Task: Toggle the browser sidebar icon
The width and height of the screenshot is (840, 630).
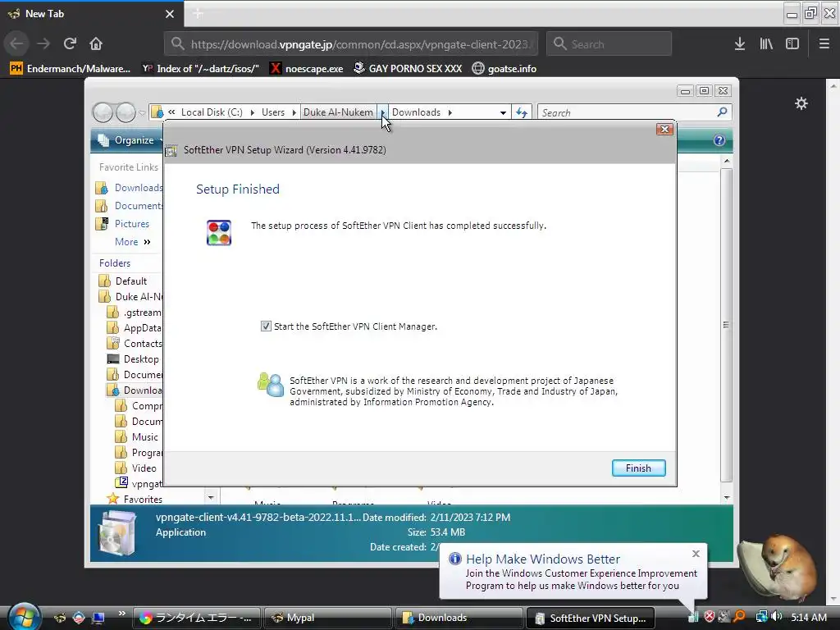Action: coord(792,44)
